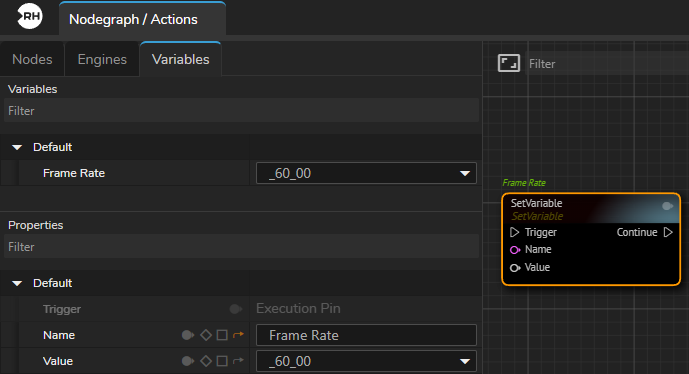Screen dimensions: 689x374
Task: Toggle the pin icon on SetVariable node header
Action: pyautogui.click(x=667, y=206)
